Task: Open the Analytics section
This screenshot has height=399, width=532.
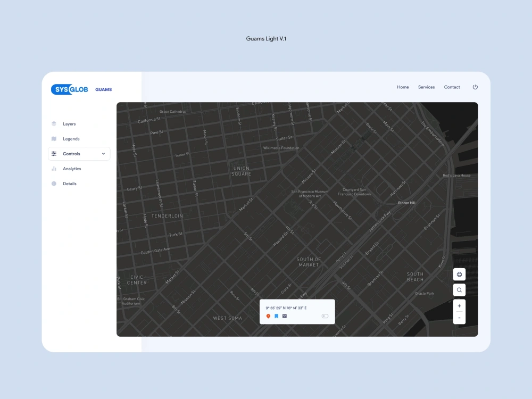Action: click(x=72, y=169)
